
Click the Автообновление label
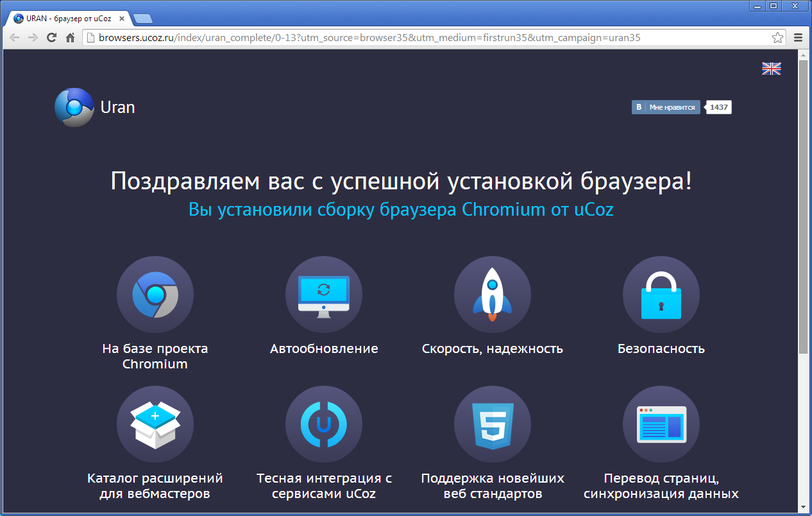point(324,349)
